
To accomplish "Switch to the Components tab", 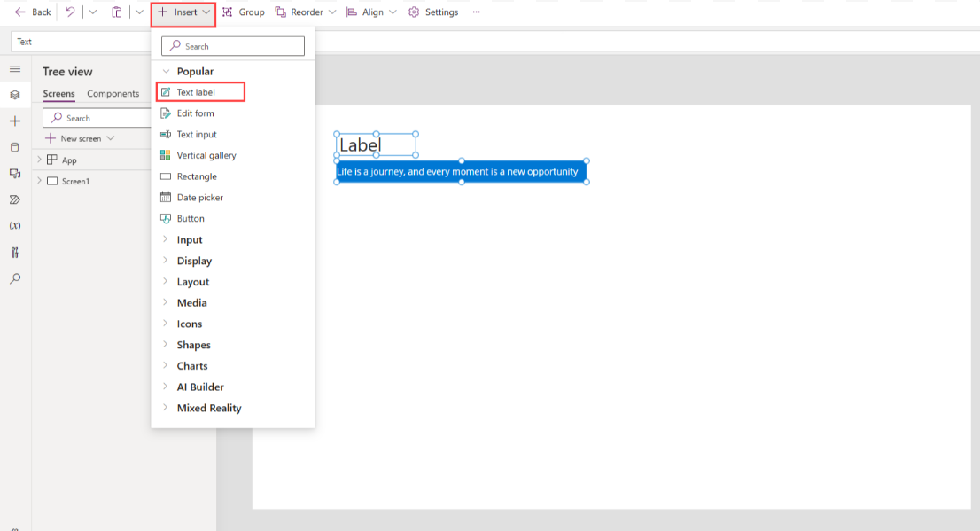I will point(113,93).
